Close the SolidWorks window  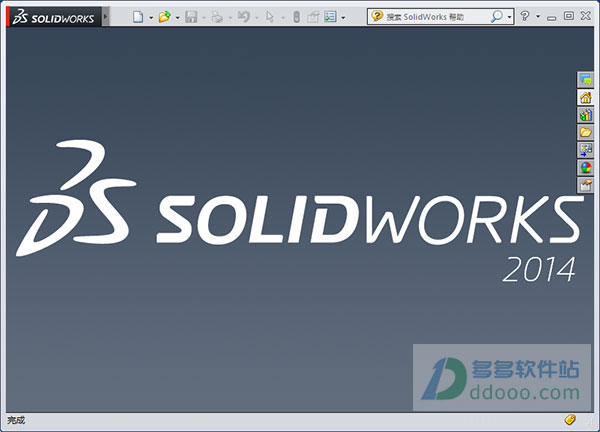tap(585, 16)
